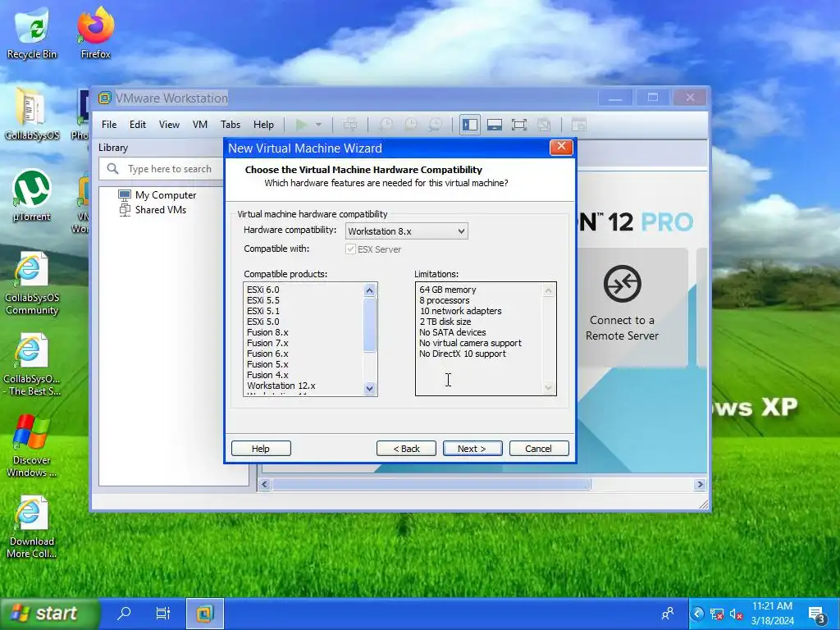Image resolution: width=840 pixels, height=630 pixels.
Task: Select Download More Coll... desktop icon
Action: coord(32,527)
